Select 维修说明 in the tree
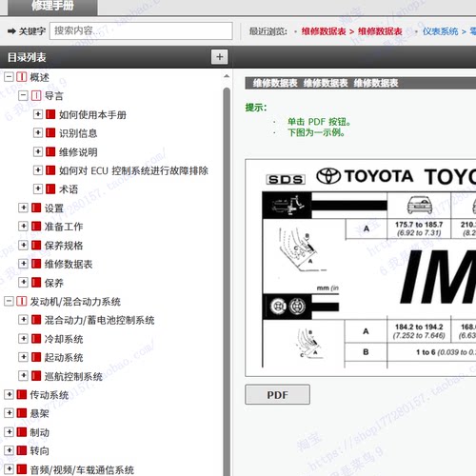 click(78, 152)
